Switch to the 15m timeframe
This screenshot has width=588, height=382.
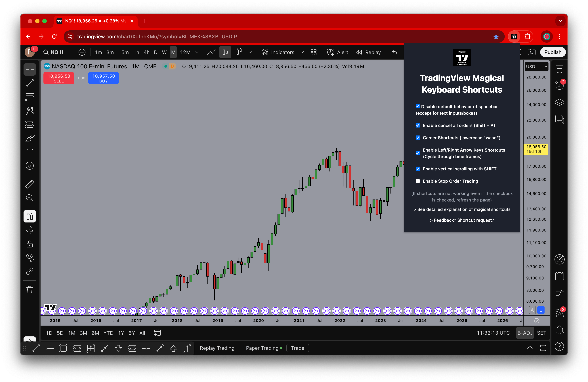(x=123, y=52)
